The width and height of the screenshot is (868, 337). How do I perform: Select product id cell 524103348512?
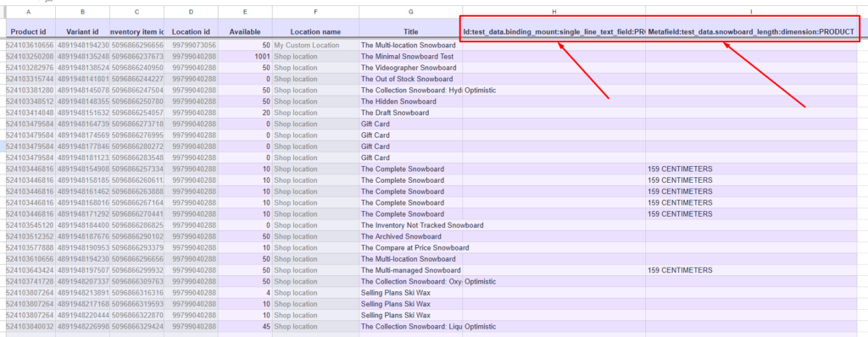(31, 102)
